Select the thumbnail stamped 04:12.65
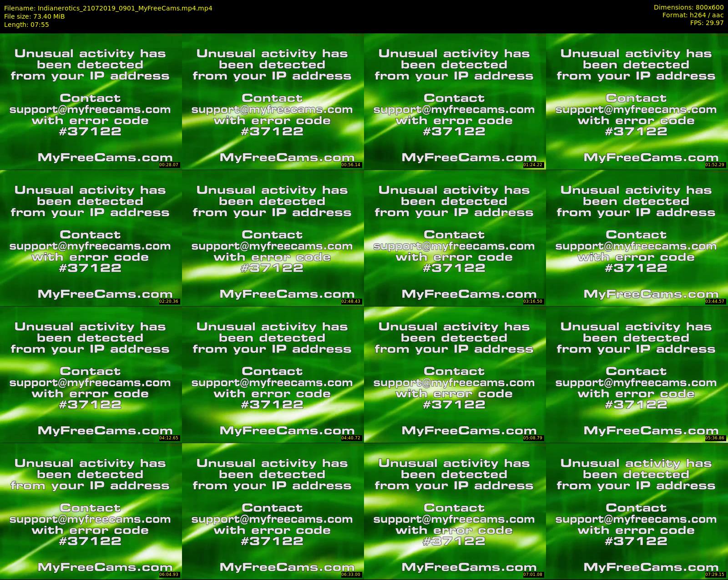This screenshot has width=728, height=580. click(x=91, y=374)
